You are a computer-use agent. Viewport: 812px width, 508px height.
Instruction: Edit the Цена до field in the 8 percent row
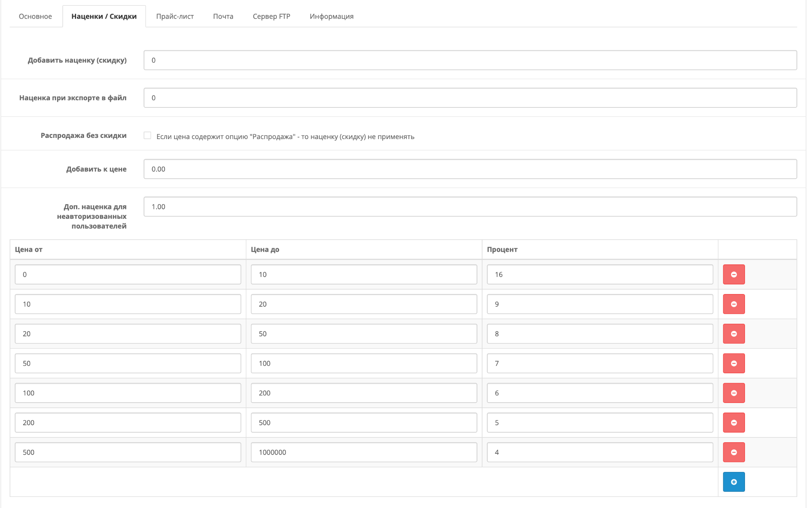[364, 334]
